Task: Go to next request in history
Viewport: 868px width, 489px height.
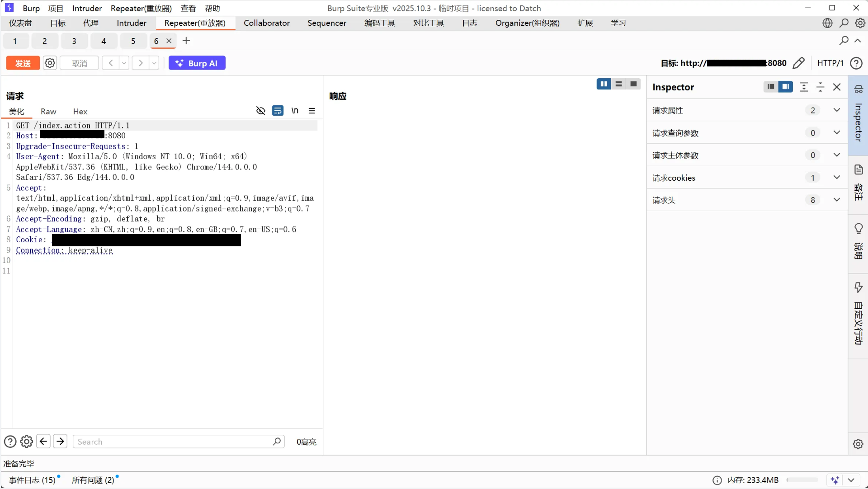Action: pos(141,63)
